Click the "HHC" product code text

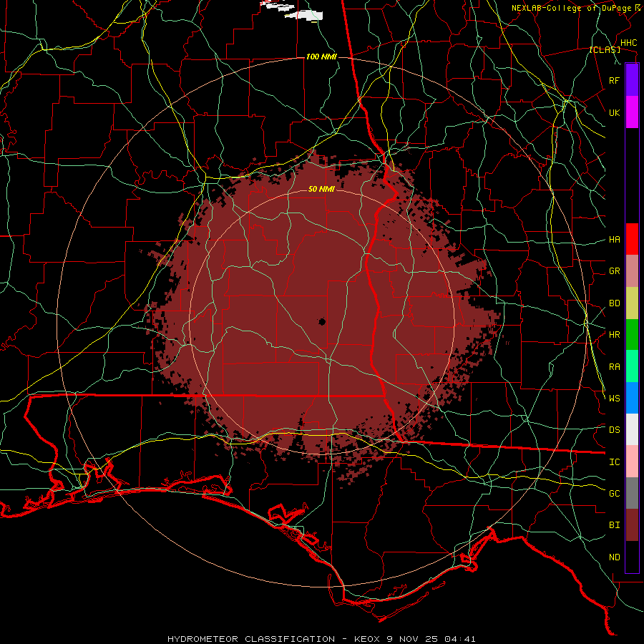pyautogui.click(x=628, y=43)
